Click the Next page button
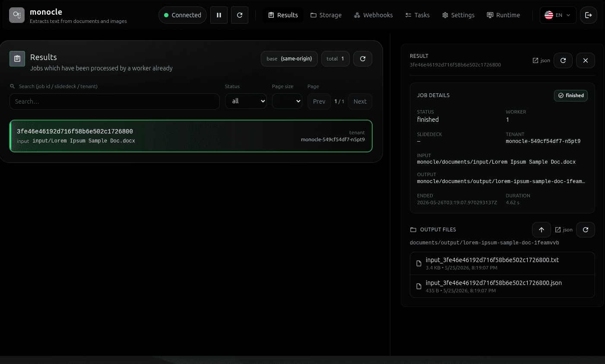This screenshot has width=605, height=364. click(360, 101)
